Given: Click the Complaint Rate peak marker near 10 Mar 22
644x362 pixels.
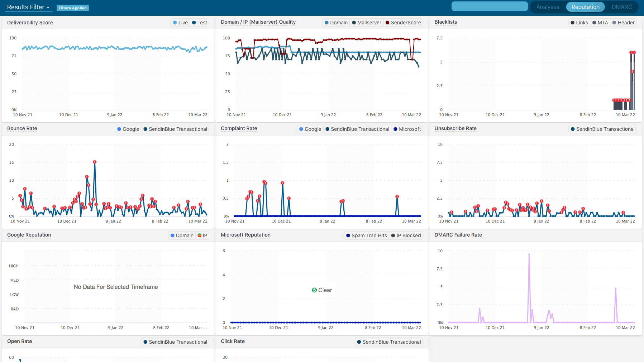Looking at the screenshot, I should [x=397, y=196].
